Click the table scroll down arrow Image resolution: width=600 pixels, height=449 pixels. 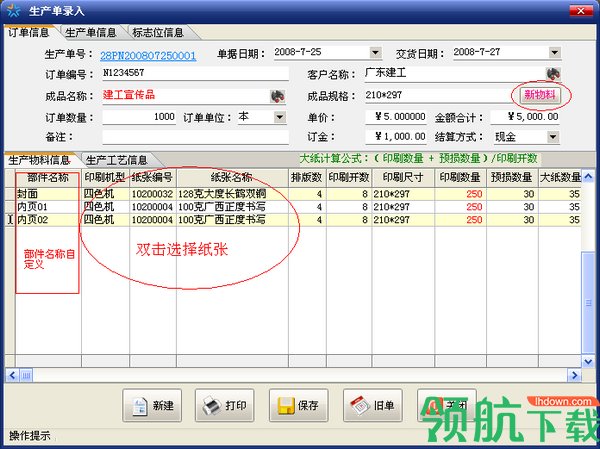pyautogui.click(x=588, y=361)
